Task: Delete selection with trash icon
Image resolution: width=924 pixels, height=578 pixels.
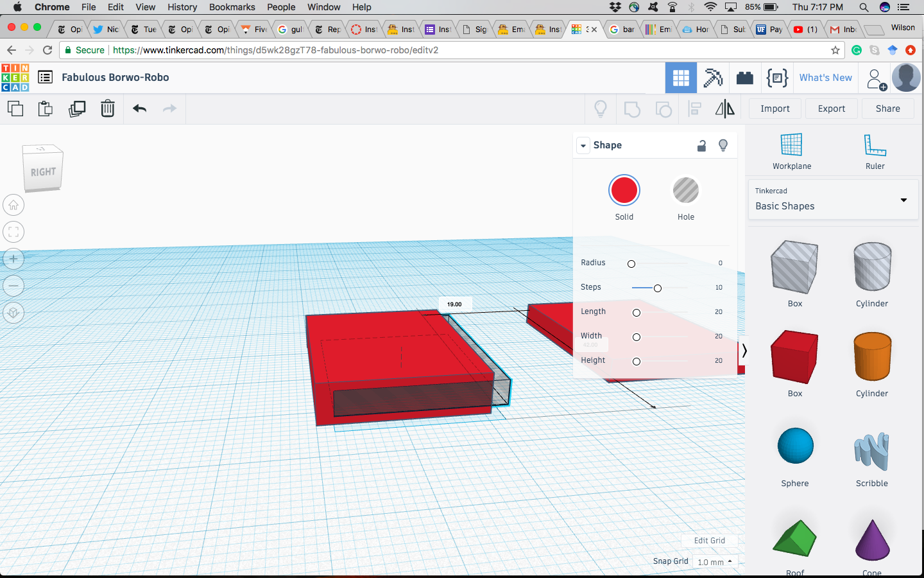Action: pyautogui.click(x=108, y=109)
